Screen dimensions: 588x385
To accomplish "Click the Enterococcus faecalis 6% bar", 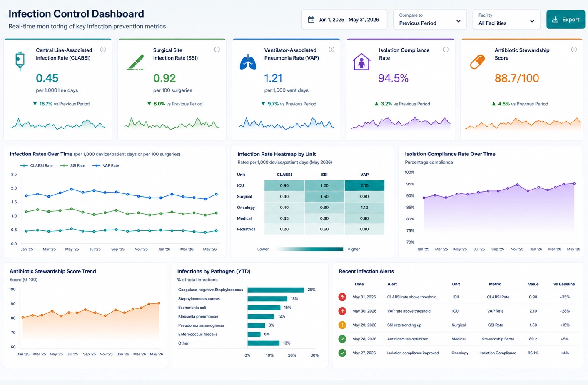I will [x=254, y=334].
